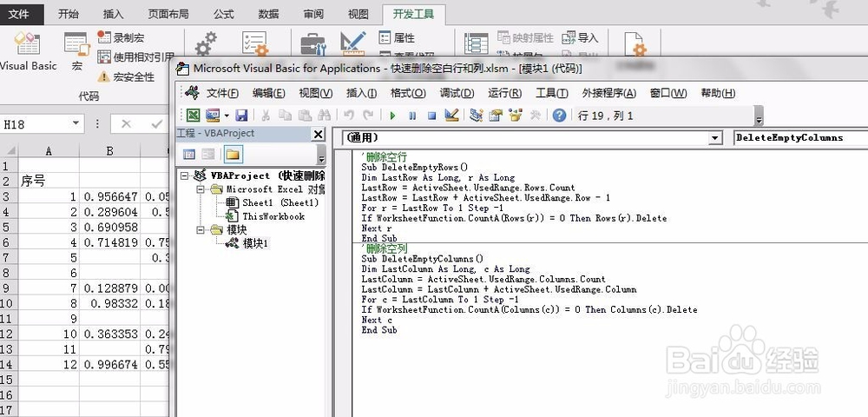The height and width of the screenshot is (417, 868).
Task: Open Insert UserForm dropdown arrow
Action: [227, 116]
